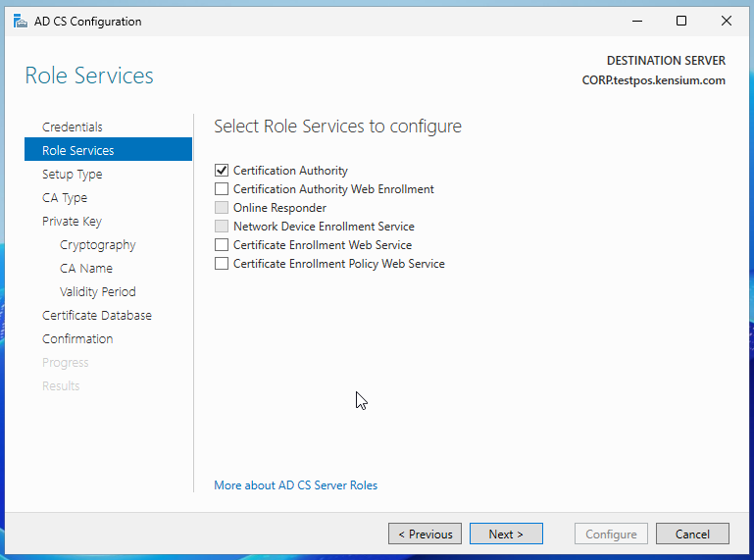Click the Role Services page title
754x560 pixels.
[89, 76]
